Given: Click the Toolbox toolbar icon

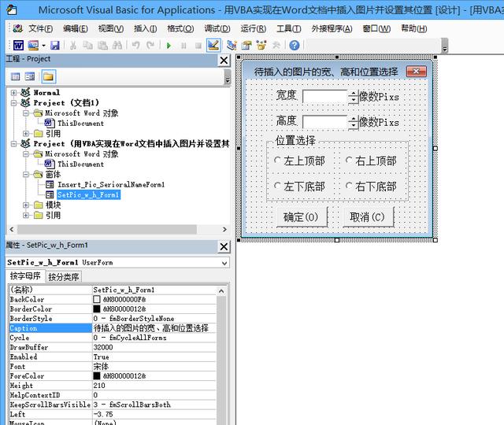Looking at the screenshot, I should [x=276, y=46].
